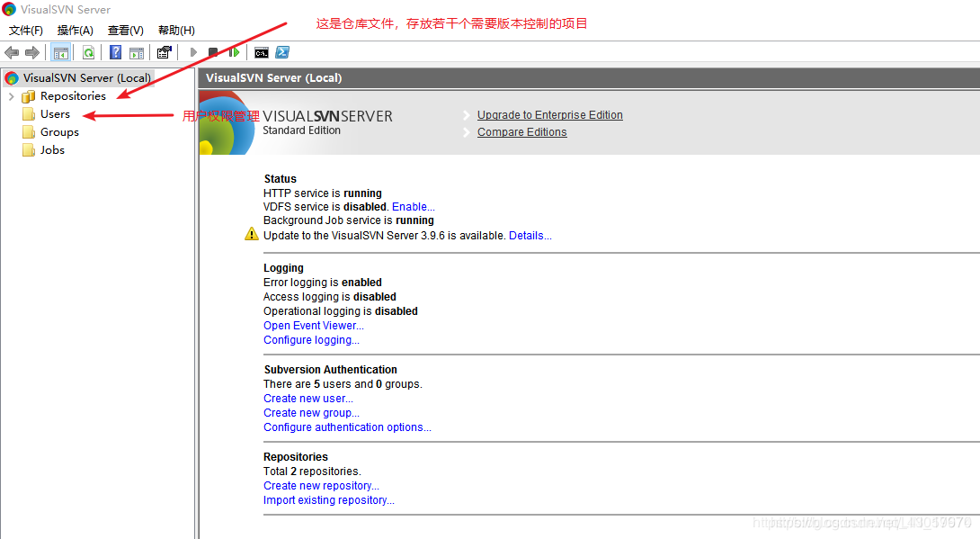
Task: Click the Subversion Authentication heading
Action: (331, 370)
